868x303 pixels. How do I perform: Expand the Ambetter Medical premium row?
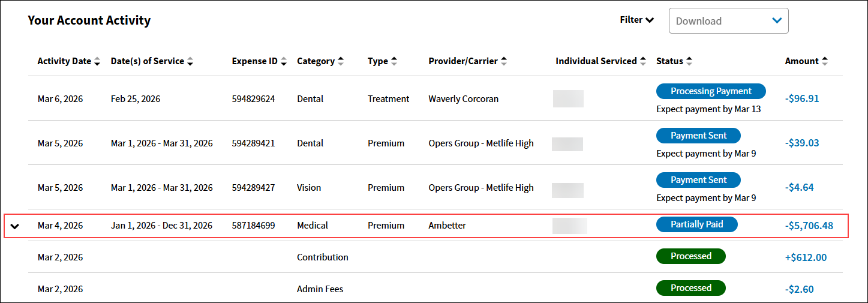[16, 226]
